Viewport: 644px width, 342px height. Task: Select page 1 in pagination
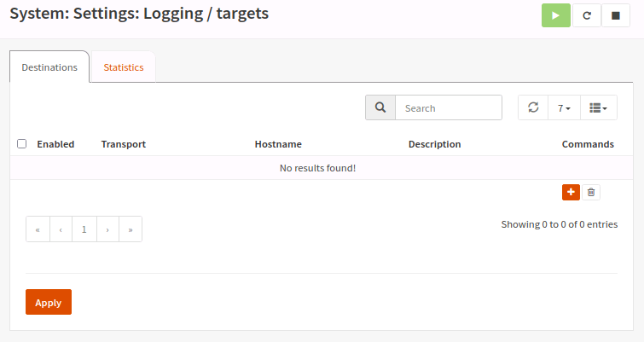coord(84,229)
